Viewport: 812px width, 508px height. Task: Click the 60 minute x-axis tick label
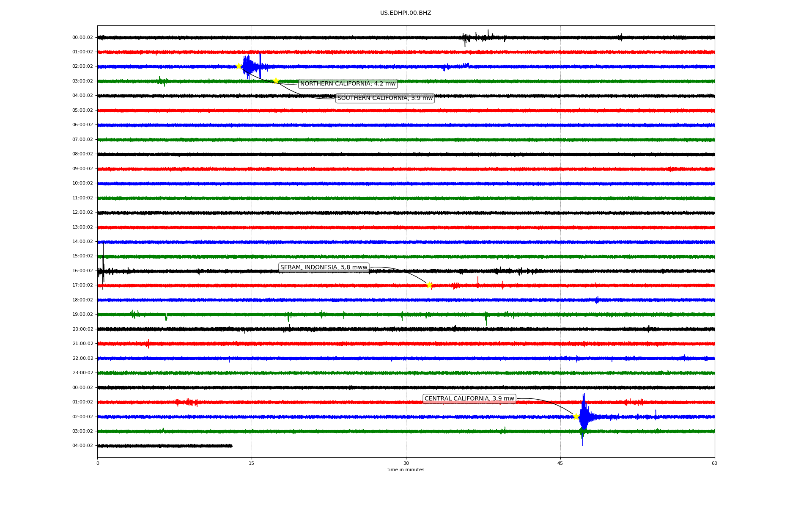tap(714, 463)
